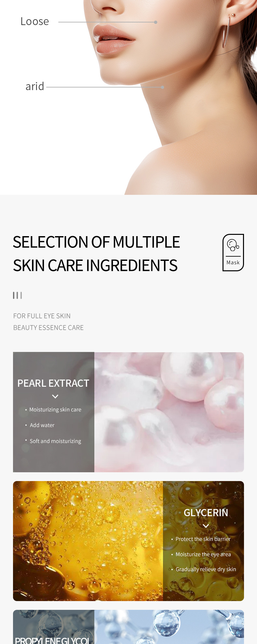257x644 pixels.
Task: Click the Propylene Glycol heading
Action: [x=52, y=640]
